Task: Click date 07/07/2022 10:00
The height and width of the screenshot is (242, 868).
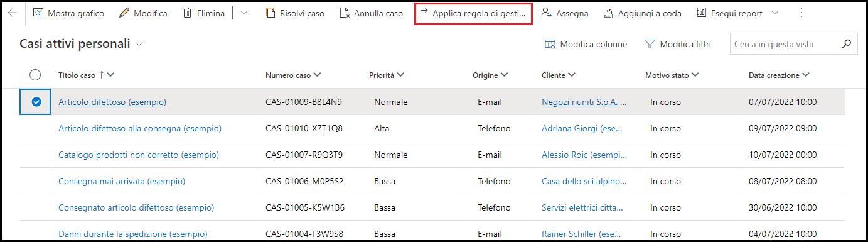Action: [x=783, y=102]
